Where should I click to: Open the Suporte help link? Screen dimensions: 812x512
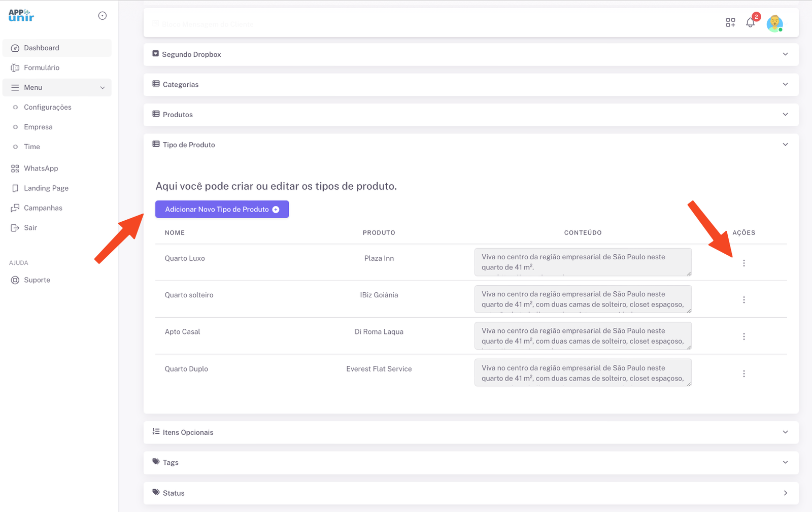(x=37, y=280)
